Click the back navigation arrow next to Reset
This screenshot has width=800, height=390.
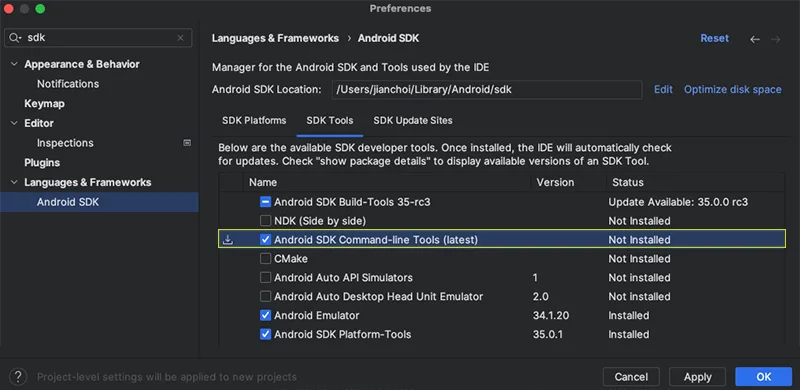pyautogui.click(x=755, y=39)
